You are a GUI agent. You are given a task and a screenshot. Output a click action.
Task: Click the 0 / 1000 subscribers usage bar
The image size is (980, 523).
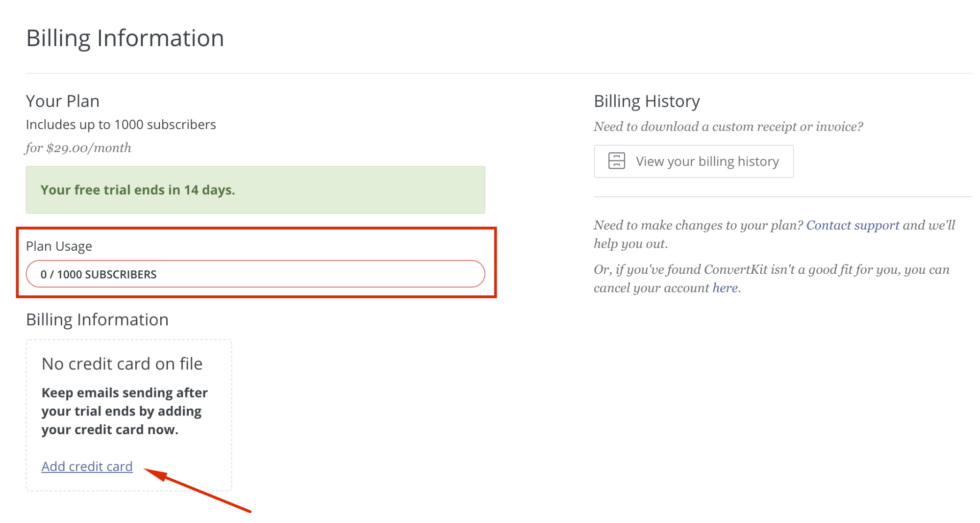pos(255,274)
